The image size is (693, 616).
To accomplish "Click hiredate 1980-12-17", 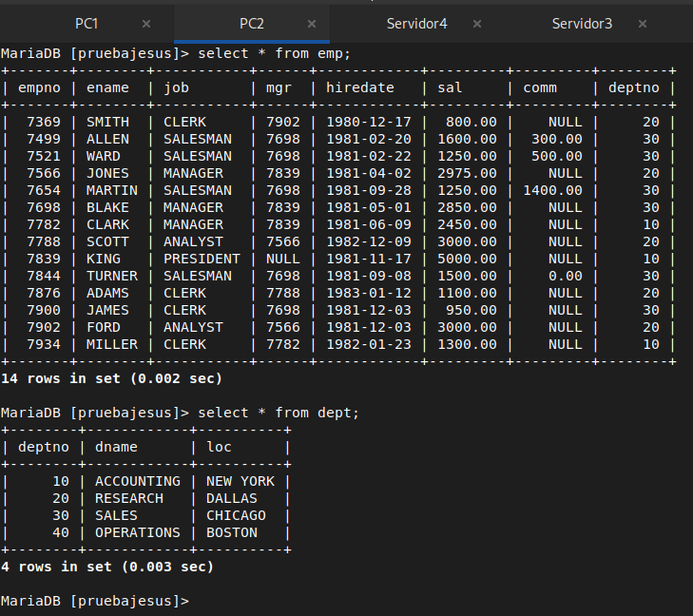I will pos(369,122).
